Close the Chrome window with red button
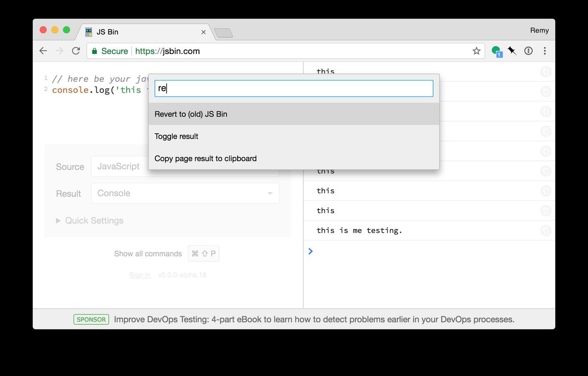The height and width of the screenshot is (376, 588). click(43, 30)
